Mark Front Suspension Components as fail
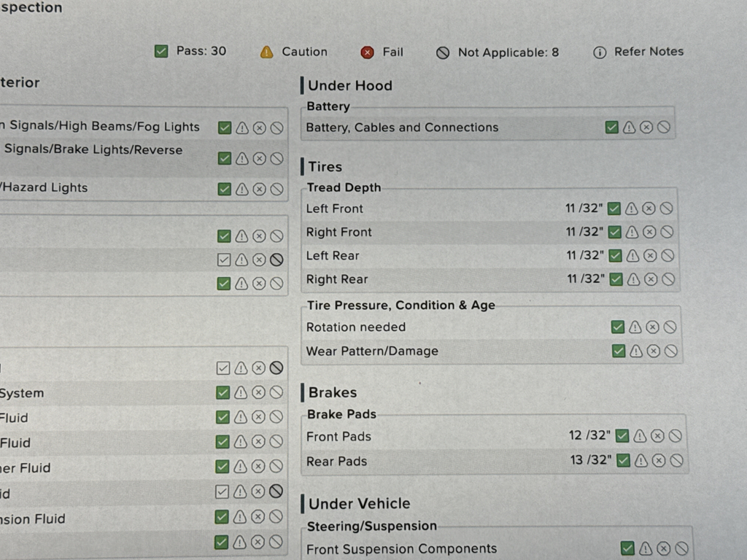747x560 pixels. [664, 549]
